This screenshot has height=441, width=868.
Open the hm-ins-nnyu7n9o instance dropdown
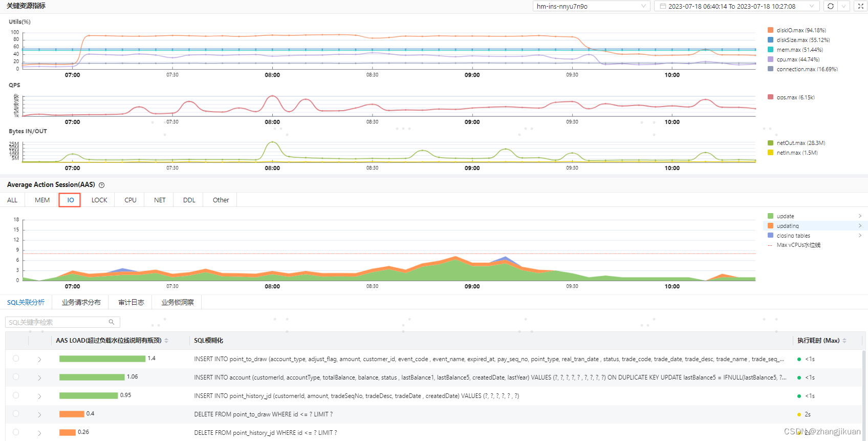click(x=591, y=6)
